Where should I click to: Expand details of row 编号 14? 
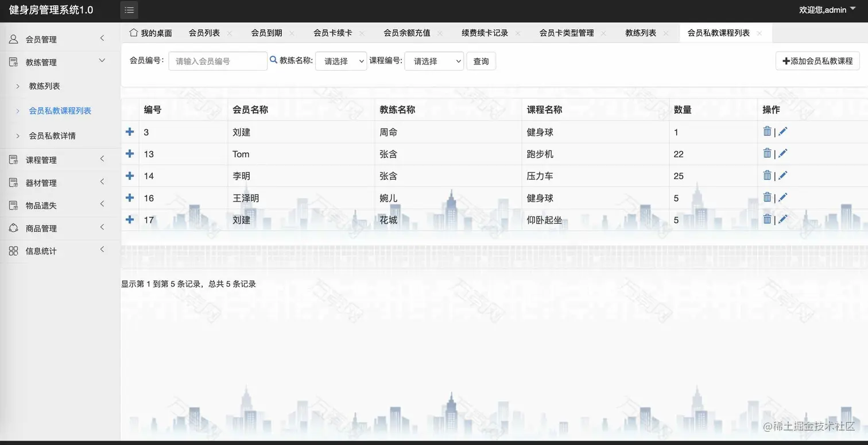click(130, 176)
